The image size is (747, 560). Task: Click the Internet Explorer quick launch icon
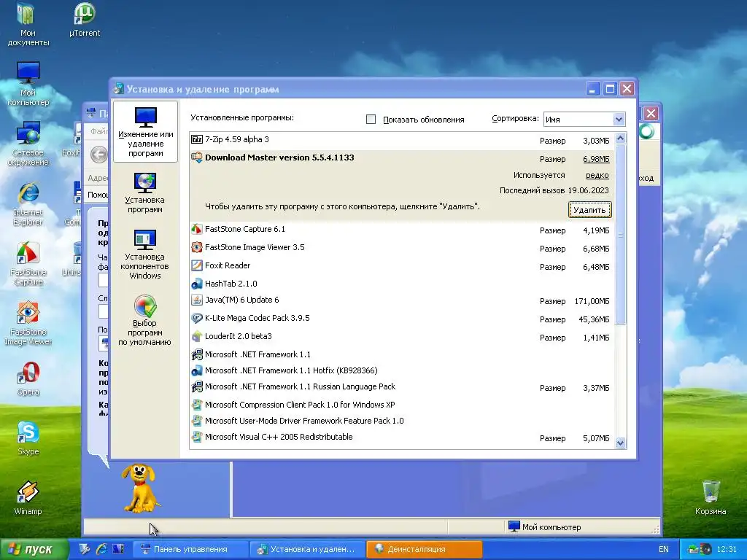click(101, 549)
